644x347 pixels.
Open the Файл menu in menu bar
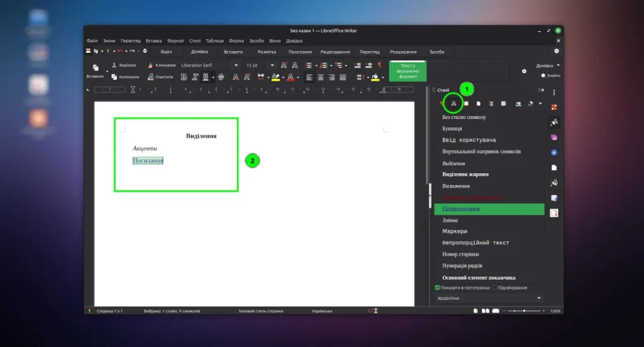tap(92, 41)
